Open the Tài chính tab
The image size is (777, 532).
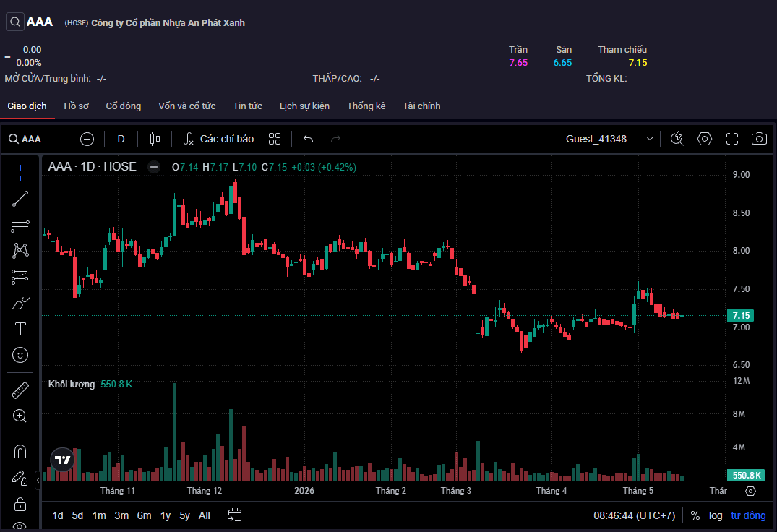(x=421, y=106)
